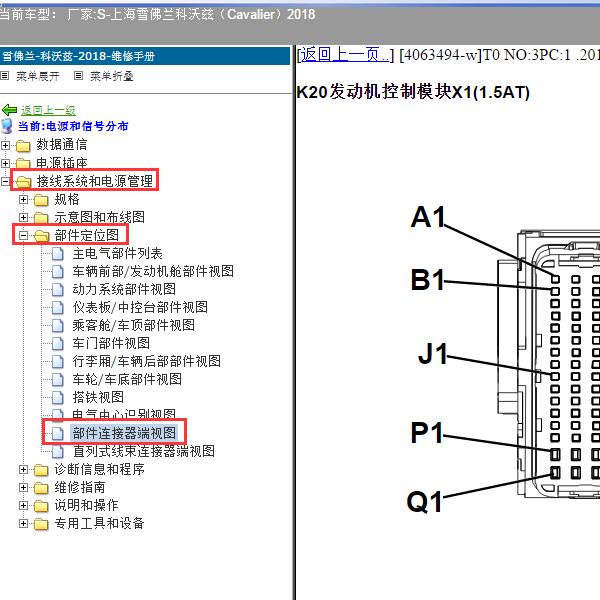
Task: Expand the 规格 tree node
Action: pos(23,199)
